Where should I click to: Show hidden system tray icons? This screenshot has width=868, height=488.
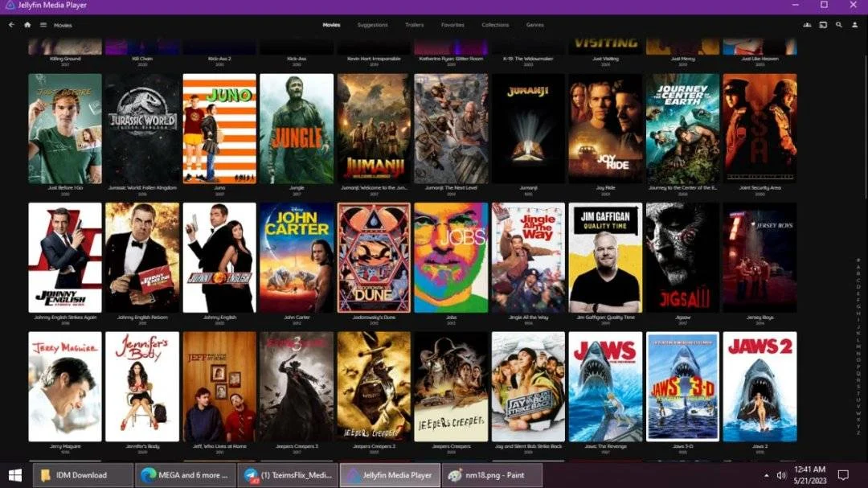coord(767,475)
